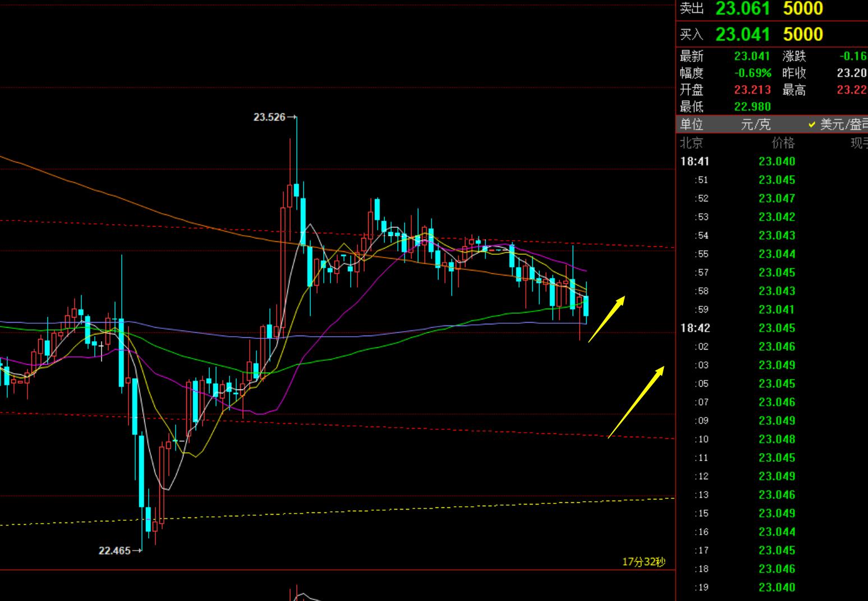Click the yellow checkmark beside 美元/盎司
This screenshot has width=868, height=601.
tap(811, 125)
